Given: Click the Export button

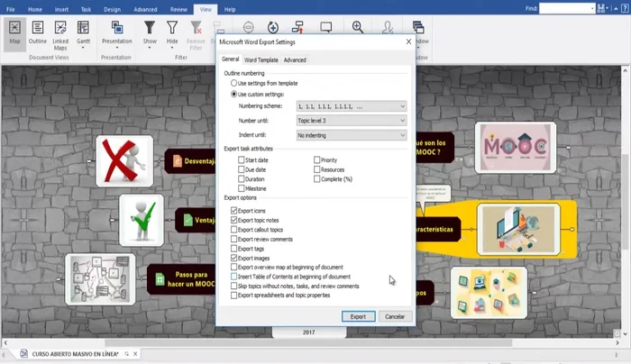Looking at the screenshot, I should [358, 316].
